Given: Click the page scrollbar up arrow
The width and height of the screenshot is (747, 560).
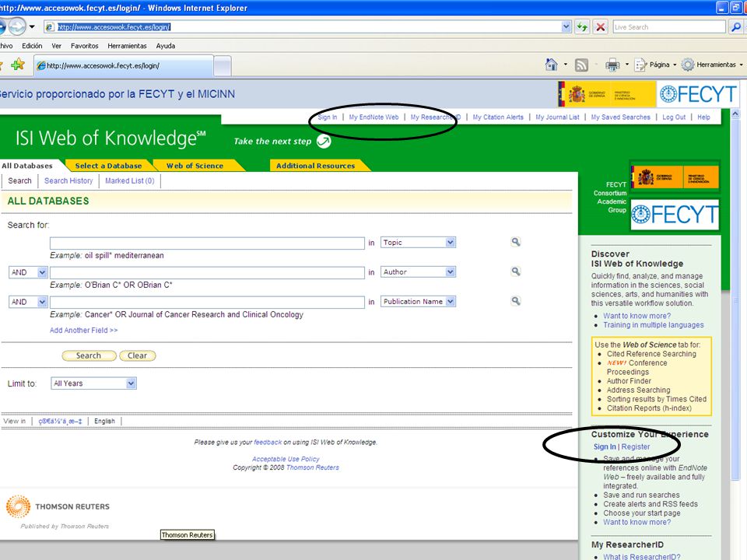Looking at the screenshot, I should coord(735,114).
